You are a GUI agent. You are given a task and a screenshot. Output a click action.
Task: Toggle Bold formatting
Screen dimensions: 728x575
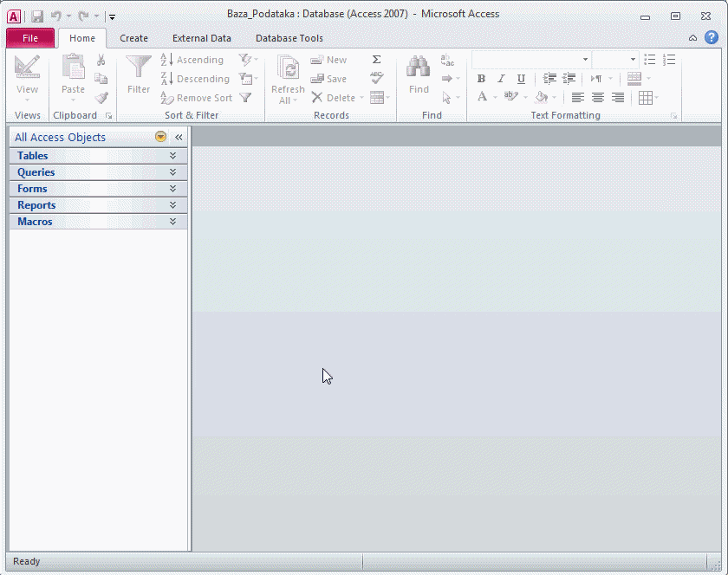[x=482, y=79]
